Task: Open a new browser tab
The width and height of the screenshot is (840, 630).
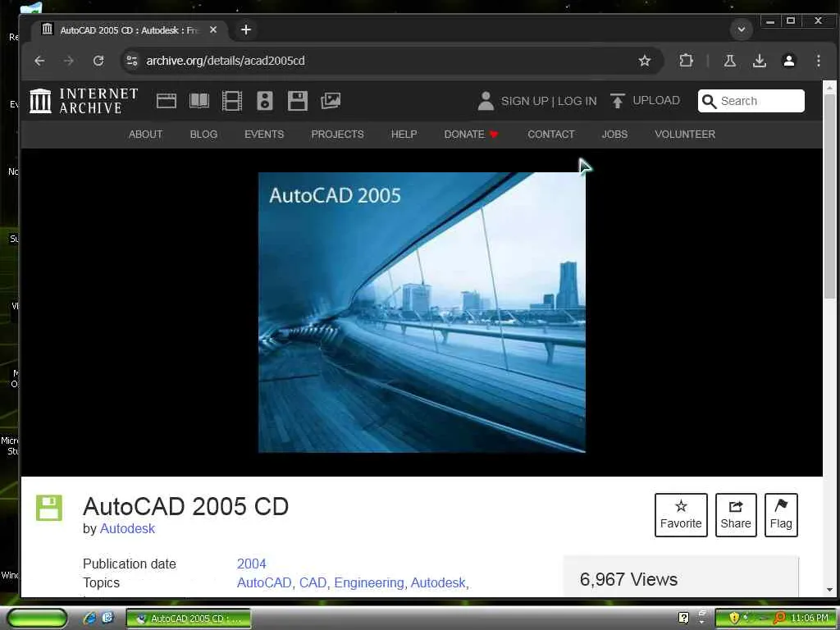Action: [246, 30]
